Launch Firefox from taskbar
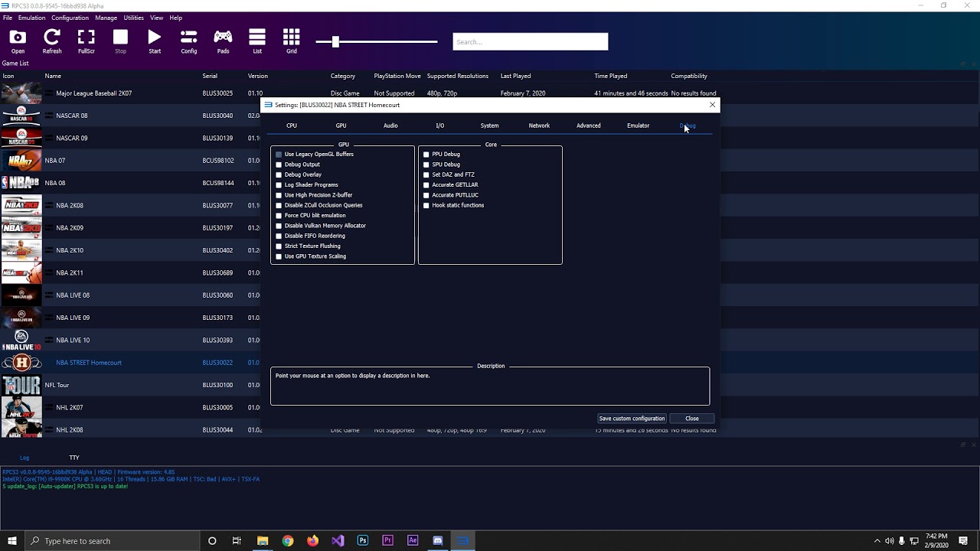 [x=312, y=541]
